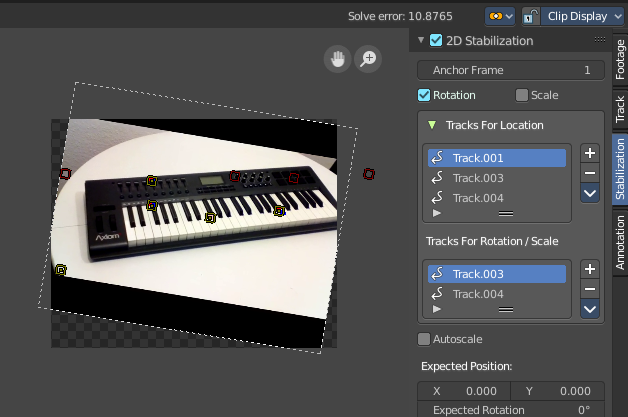628x417 pixels.
Task: Grab the 2D Stabilization panel drag handle
Action: click(600, 39)
